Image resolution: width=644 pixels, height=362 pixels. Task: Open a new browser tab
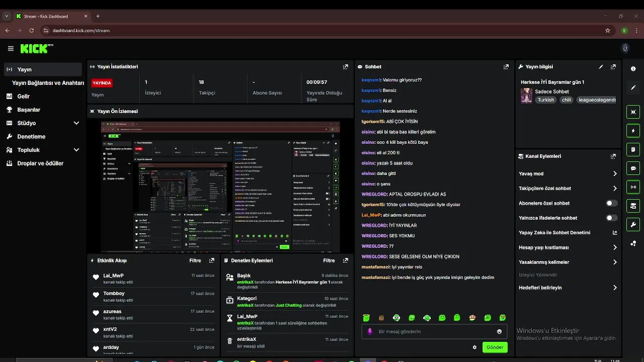pos(98,16)
